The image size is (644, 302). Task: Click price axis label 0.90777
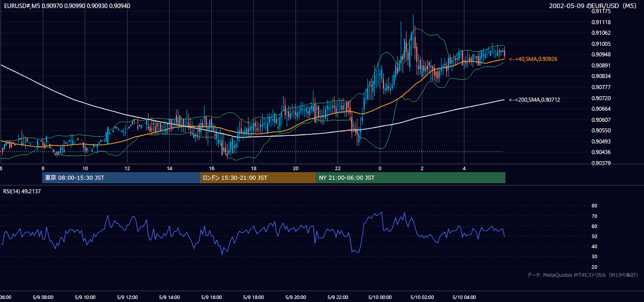pyautogui.click(x=601, y=87)
